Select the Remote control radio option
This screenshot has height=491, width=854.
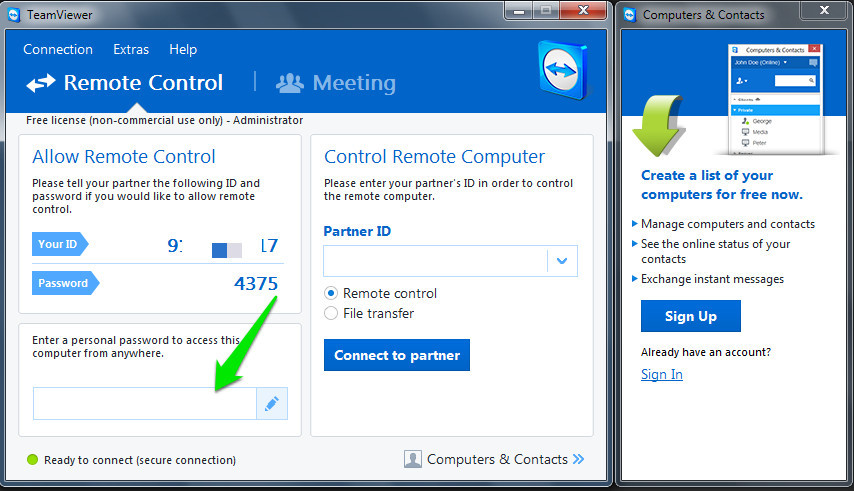click(331, 294)
